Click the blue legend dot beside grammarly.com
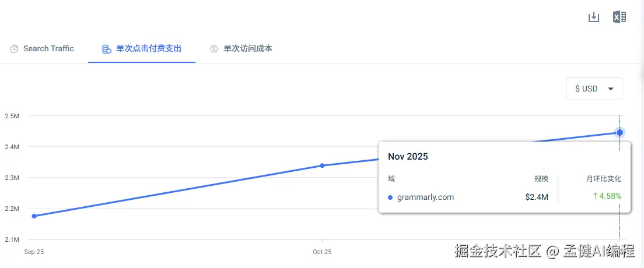644x268 pixels. click(390, 198)
